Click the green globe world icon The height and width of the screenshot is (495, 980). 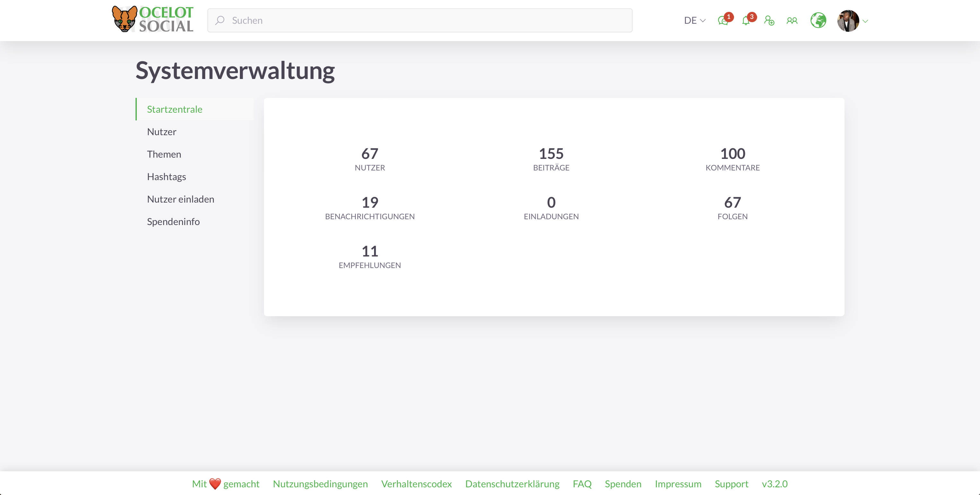pos(818,20)
